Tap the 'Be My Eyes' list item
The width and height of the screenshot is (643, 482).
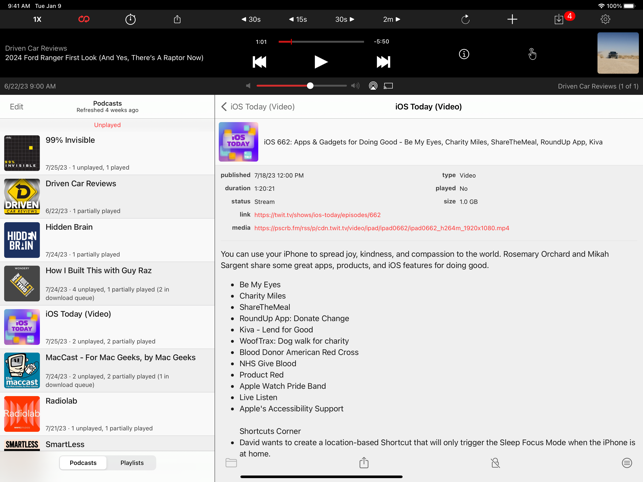pyautogui.click(x=260, y=285)
